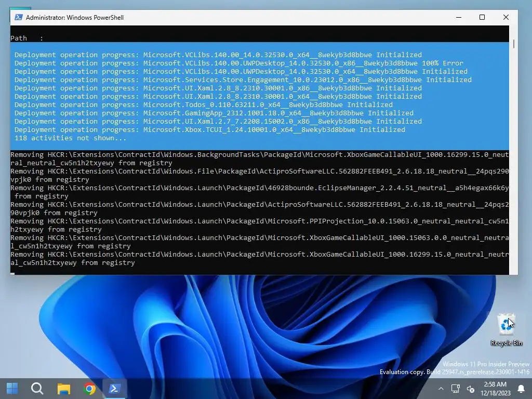Click the Services.Store.Engagement progress line
Screen dimensions: 532x399
click(x=243, y=79)
